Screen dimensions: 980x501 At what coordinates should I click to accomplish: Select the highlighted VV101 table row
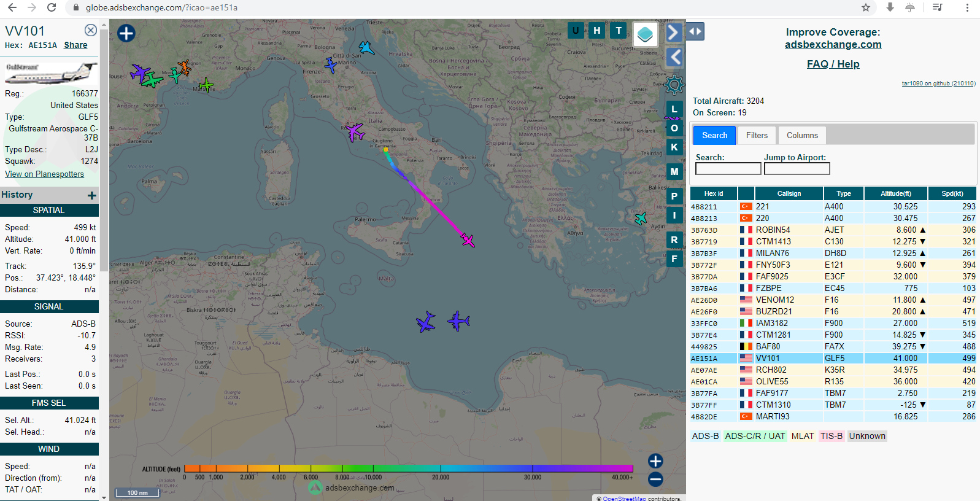tap(833, 359)
